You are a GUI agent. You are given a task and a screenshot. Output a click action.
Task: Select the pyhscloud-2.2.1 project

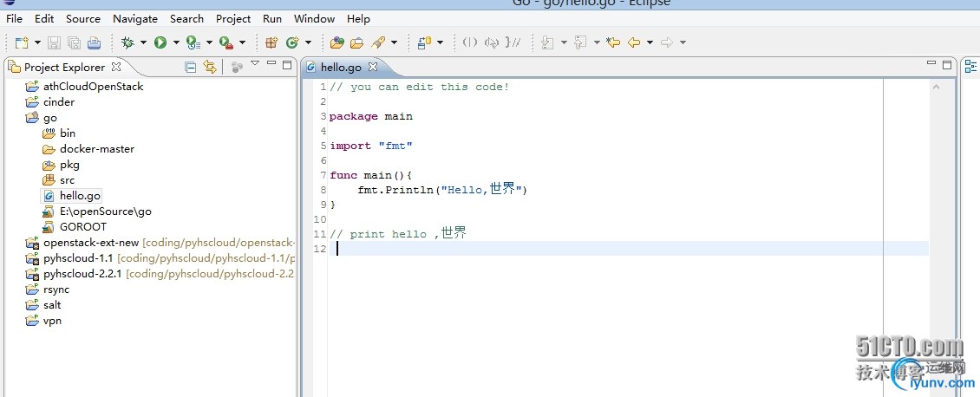coord(83,274)
